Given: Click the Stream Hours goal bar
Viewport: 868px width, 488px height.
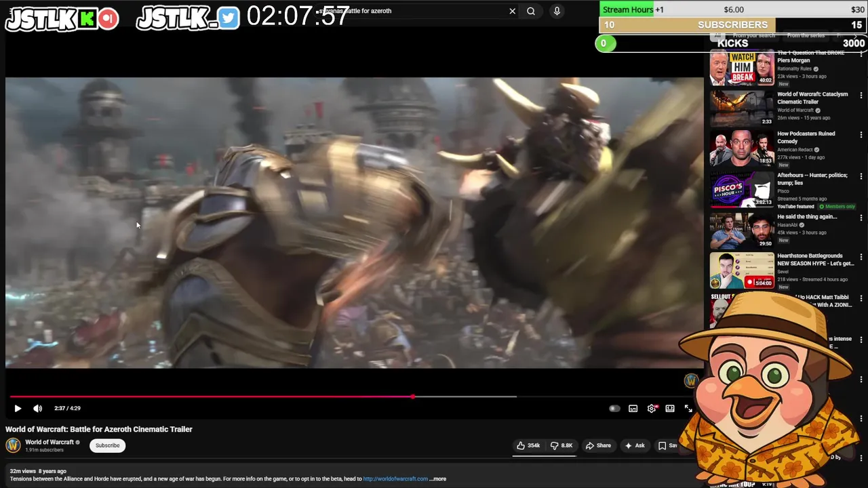Looking at the screenshot, I should coord(733,9).
